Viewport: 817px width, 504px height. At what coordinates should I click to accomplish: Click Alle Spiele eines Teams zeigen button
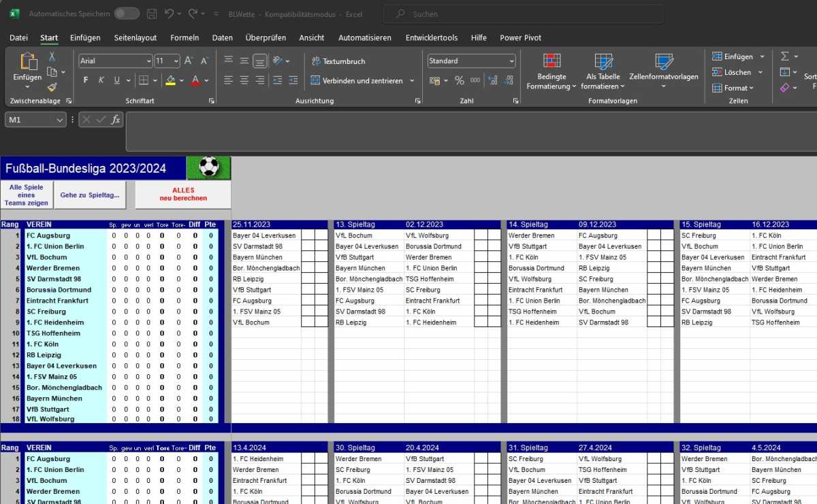pyautogui.click(x=26, y=195)
